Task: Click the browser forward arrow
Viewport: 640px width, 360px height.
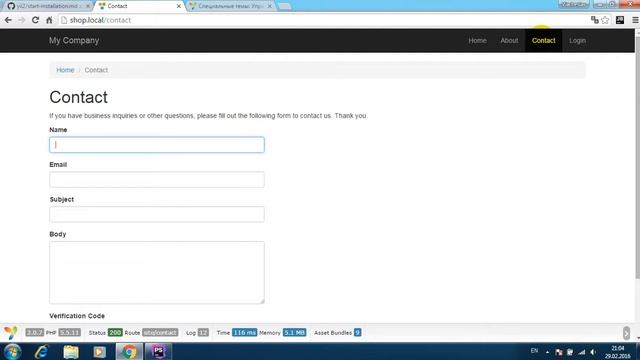Action: pyautogui.click(x=22, y=20)
